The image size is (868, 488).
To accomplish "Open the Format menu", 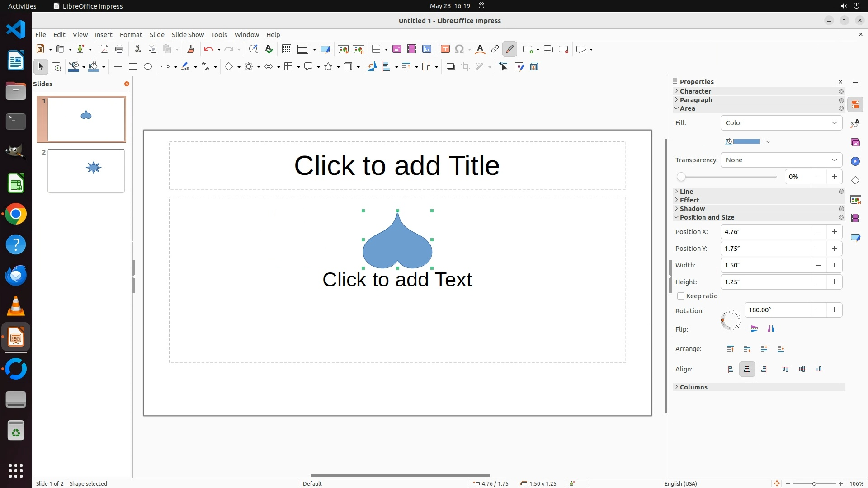I will pyautogui.click(x=131, y=35).
